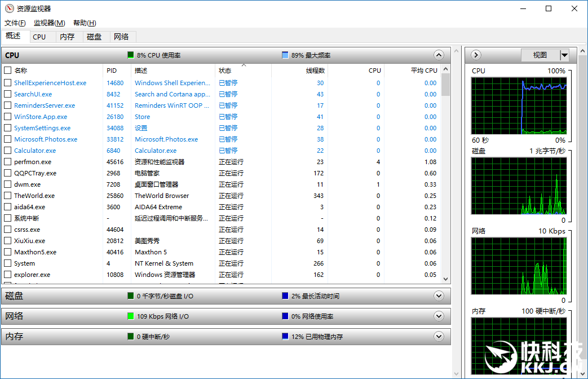Collapse the CPU section with chevron button
The height and width of the screenshot is (379, 588).
point(439,55)
